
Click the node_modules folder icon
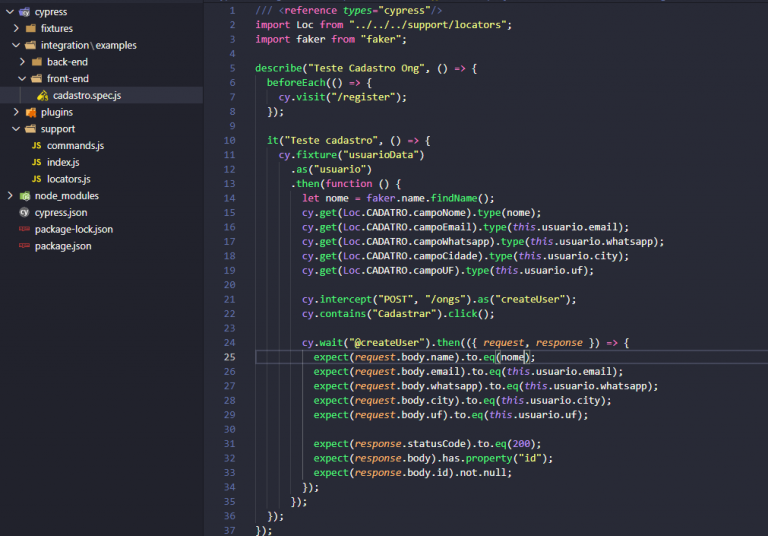pyautogui.click(x=24, y=196)
